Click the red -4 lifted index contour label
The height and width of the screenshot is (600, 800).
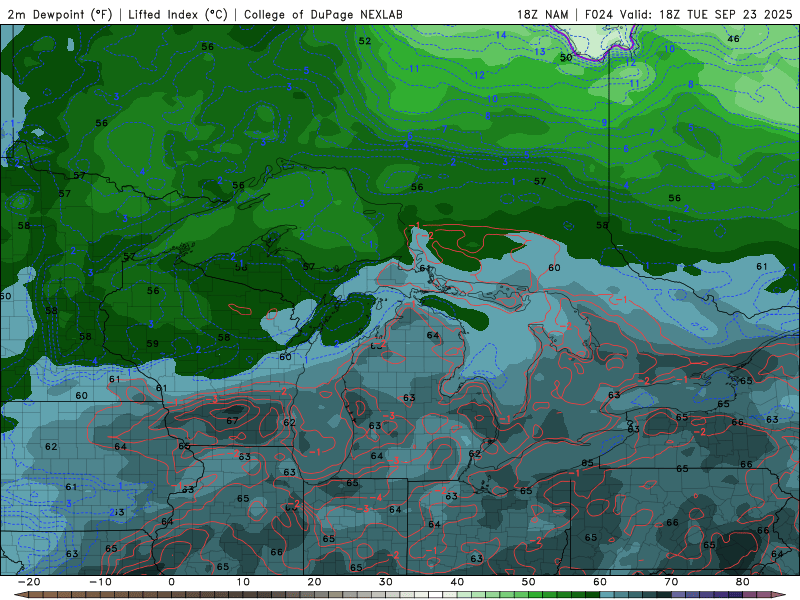tap(376, 497)
